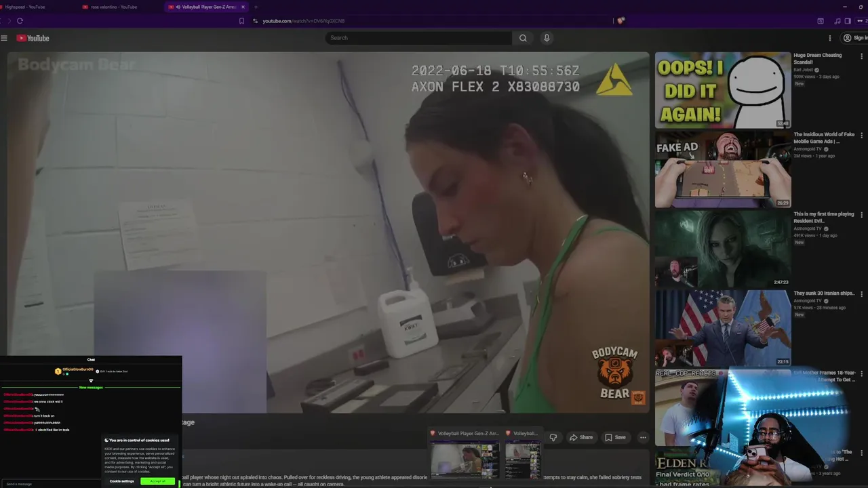Open options menu for They sunk 30 Iranian ships

click(x=862, y=294)
